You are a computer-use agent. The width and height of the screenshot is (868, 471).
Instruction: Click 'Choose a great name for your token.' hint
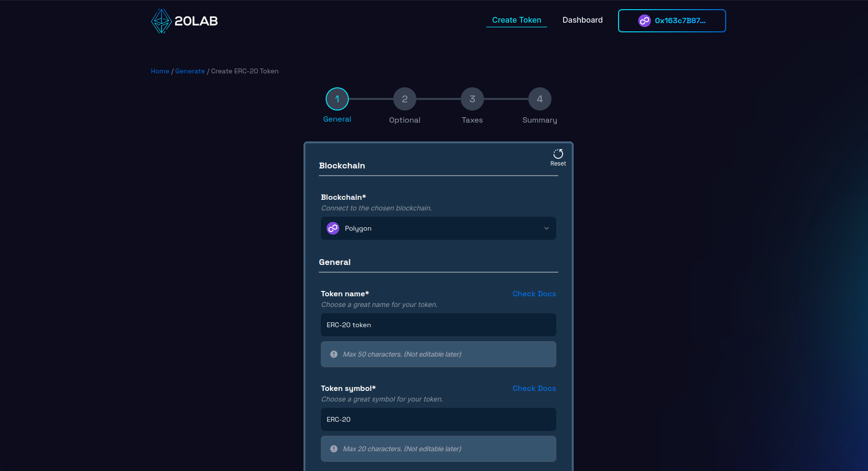click(379, 305)
